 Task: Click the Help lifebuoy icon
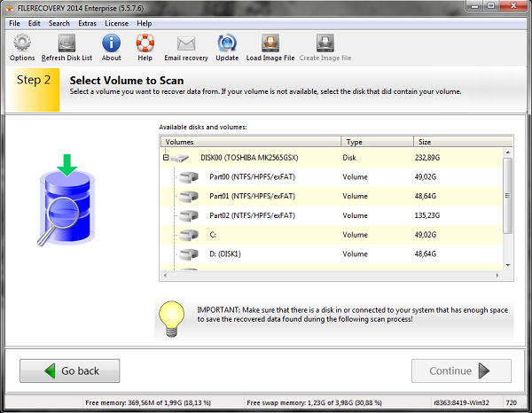tap(145, 43)
